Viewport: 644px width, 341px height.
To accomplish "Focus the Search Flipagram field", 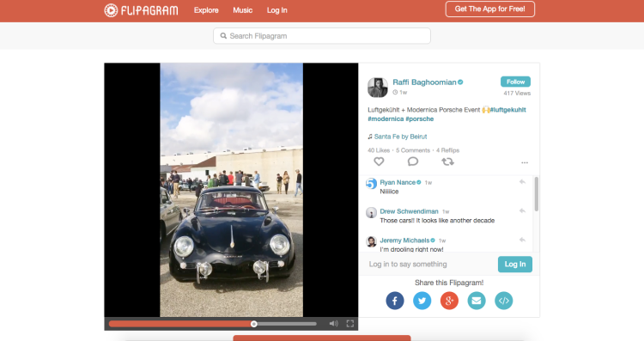I will click(x=322, y=36).
